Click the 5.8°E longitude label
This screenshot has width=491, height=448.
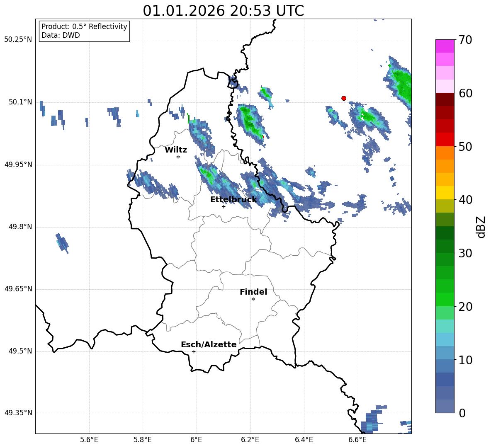tap(143, 440)
